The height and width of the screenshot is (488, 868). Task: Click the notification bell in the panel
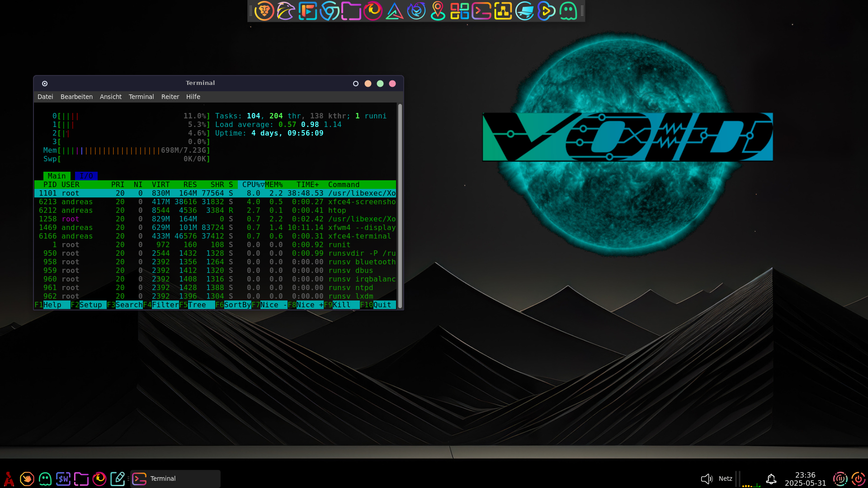pos(771,479)
